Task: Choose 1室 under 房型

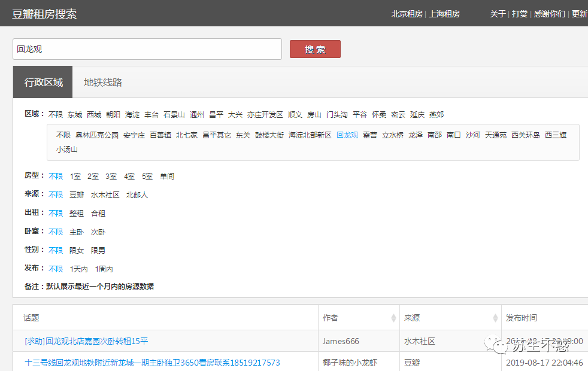Action: [75, 176]
